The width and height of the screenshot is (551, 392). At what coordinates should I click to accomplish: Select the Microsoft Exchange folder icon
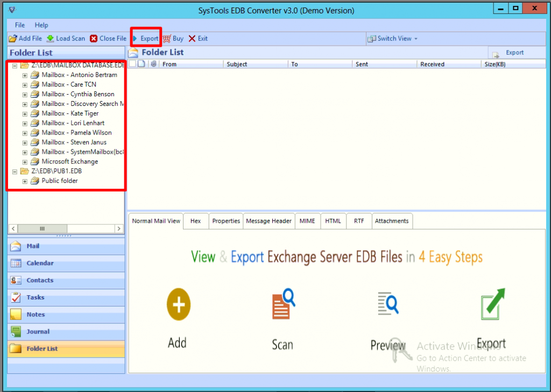(35, 161)
